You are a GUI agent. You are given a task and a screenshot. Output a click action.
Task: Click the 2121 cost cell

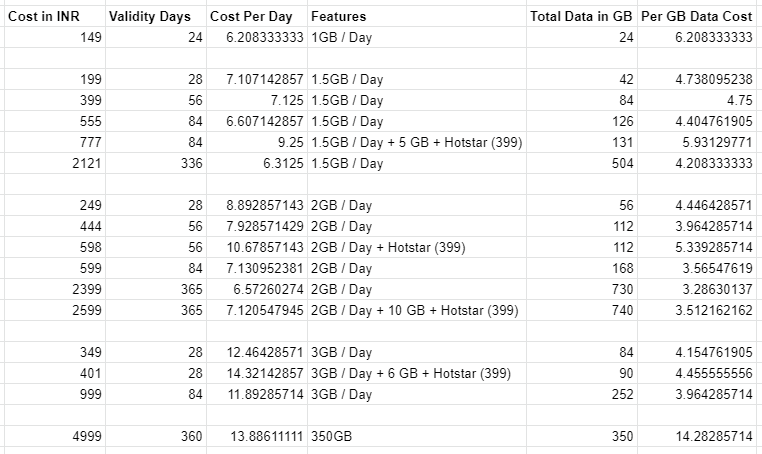tap(55, 163)
